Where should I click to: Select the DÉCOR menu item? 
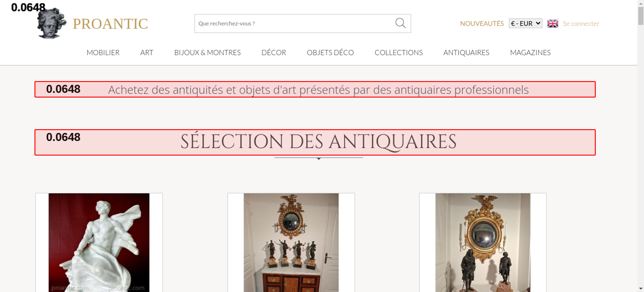pos(274,52)
